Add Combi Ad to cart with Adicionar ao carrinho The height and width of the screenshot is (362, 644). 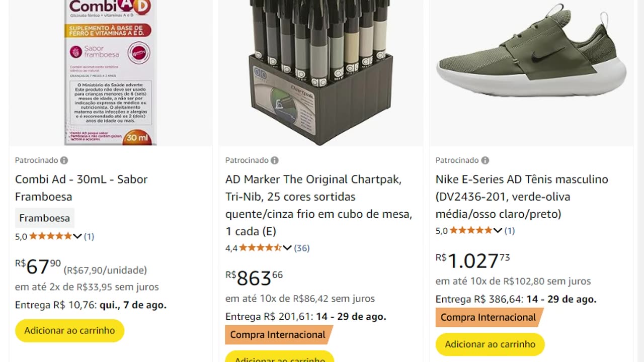click(69, 330)
